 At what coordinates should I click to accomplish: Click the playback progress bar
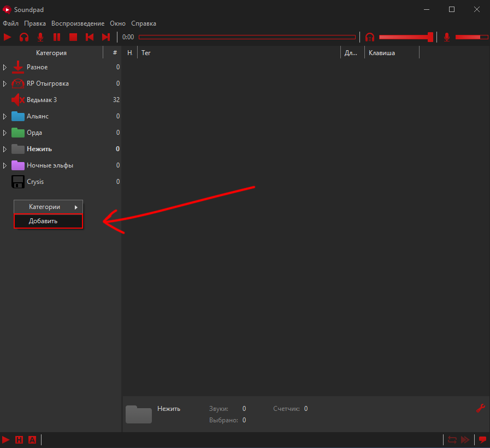(247, 37)
